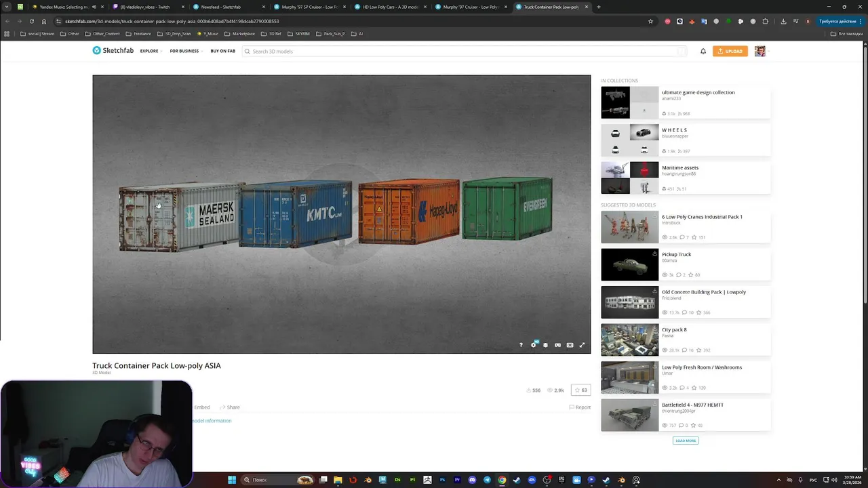Click the Sketchfab logo
Screen dimensions: 868x488
pos(113,51)
